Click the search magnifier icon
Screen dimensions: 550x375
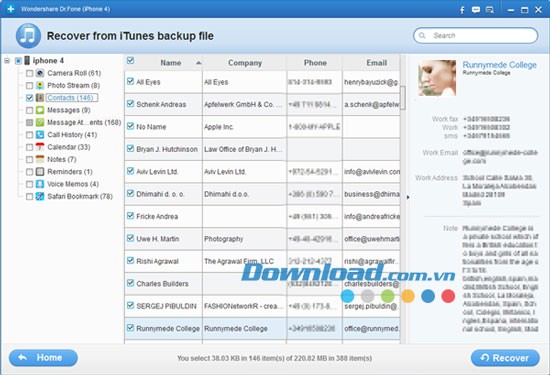point(422,35)
